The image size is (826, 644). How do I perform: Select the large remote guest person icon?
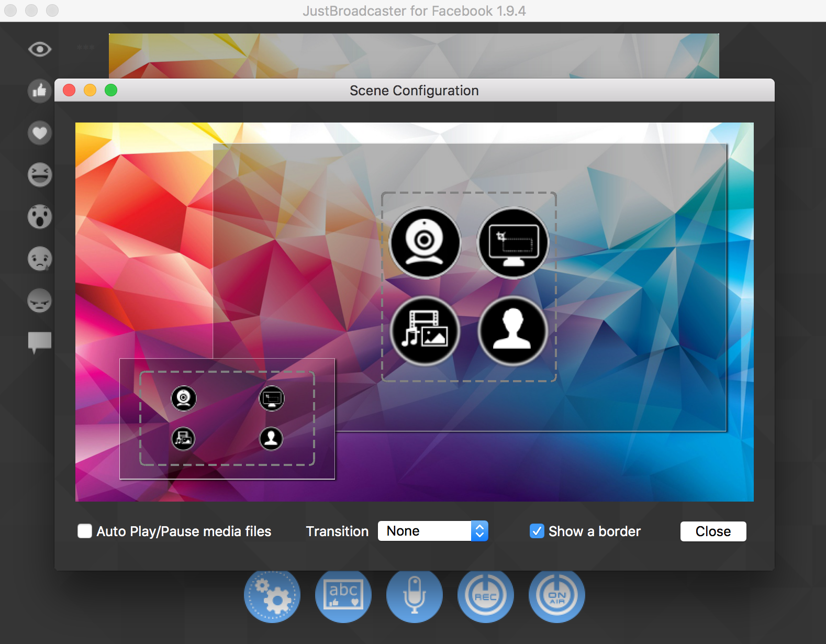click(513, 331)
